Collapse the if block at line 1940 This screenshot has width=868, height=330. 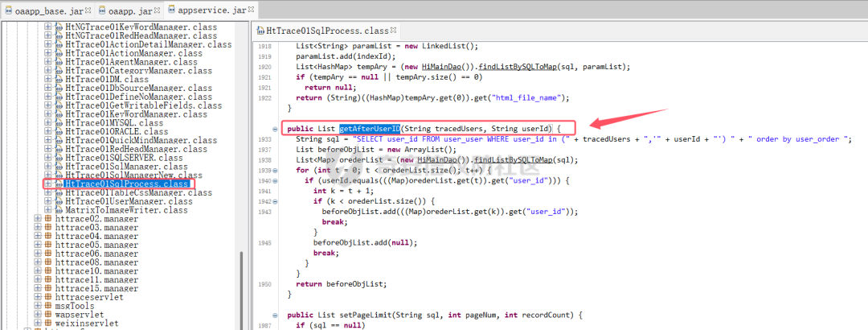pos(275,181)
